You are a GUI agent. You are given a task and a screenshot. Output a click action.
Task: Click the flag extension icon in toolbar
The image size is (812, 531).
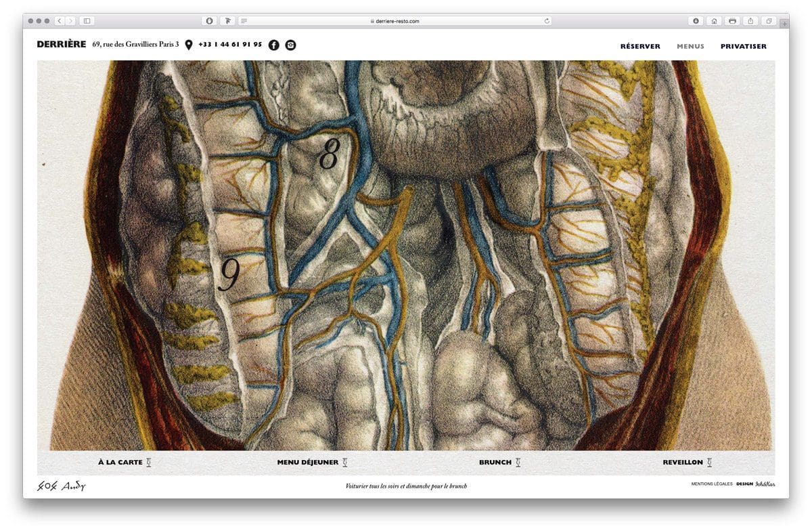pyautogui.click(x=227, y=21)
